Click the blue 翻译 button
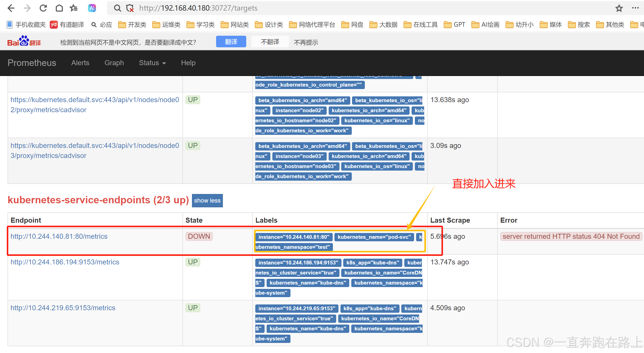 click(231, 42)
